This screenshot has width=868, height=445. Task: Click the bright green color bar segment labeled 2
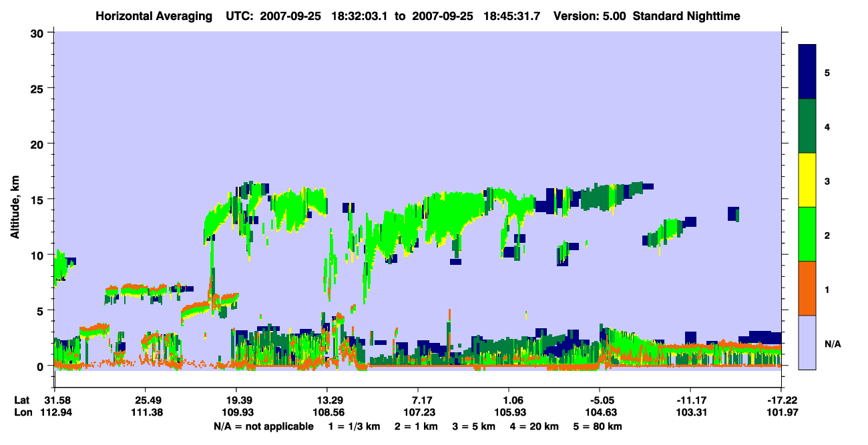pos(807,234)
